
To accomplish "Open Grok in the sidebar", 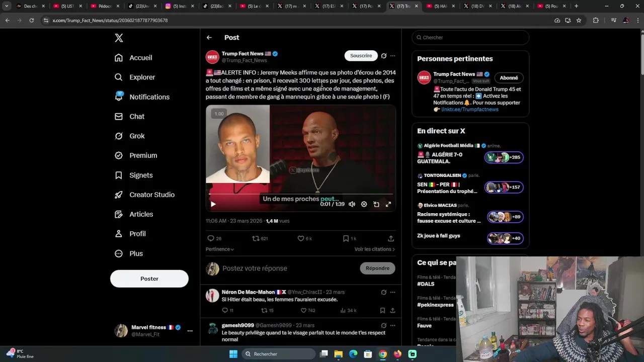I will point(130,136).
